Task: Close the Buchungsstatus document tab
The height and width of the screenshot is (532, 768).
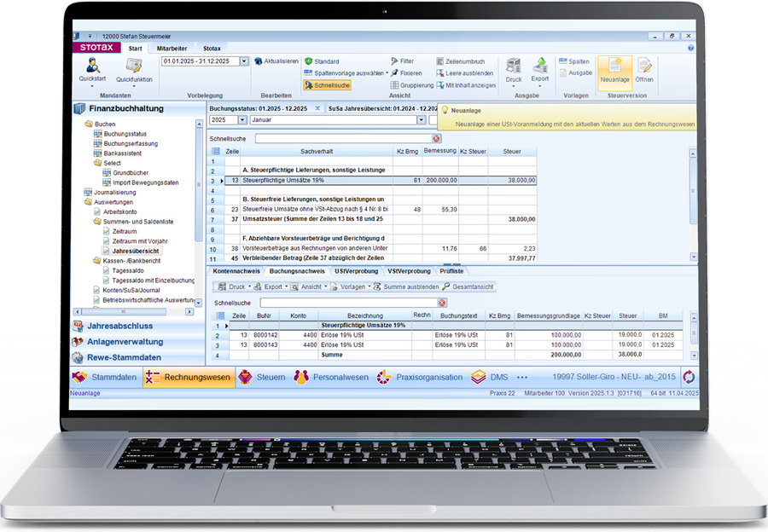Action: tap(317, 108)
